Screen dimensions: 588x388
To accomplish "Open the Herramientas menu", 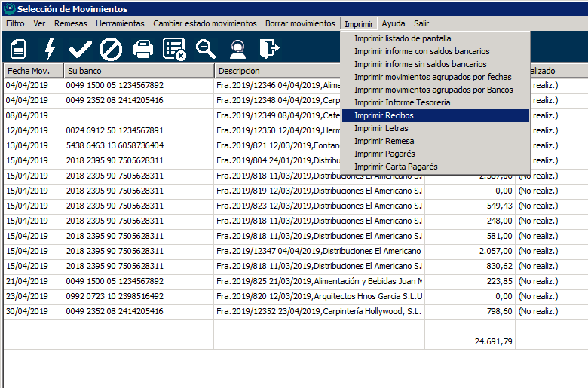I will [120, 23].
